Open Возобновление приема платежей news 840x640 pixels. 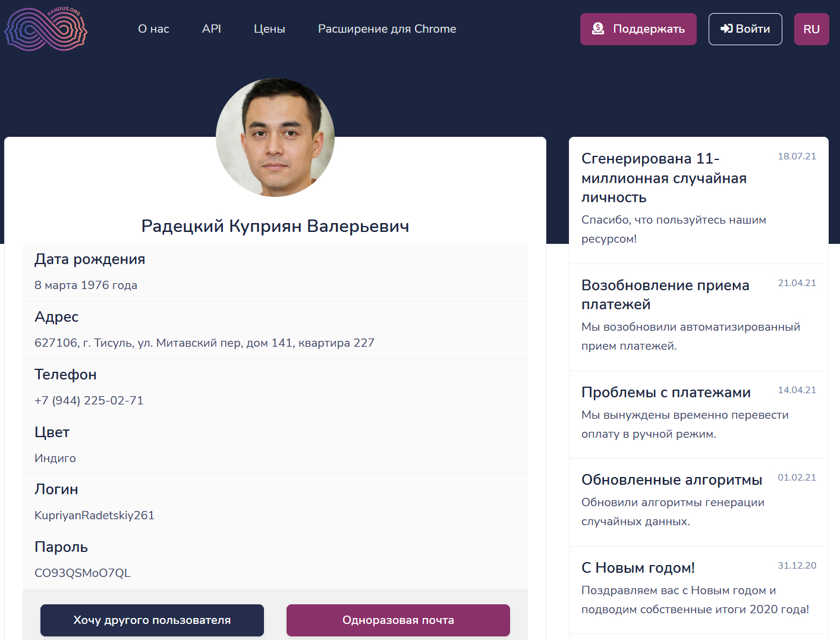(x=665, y=294)
